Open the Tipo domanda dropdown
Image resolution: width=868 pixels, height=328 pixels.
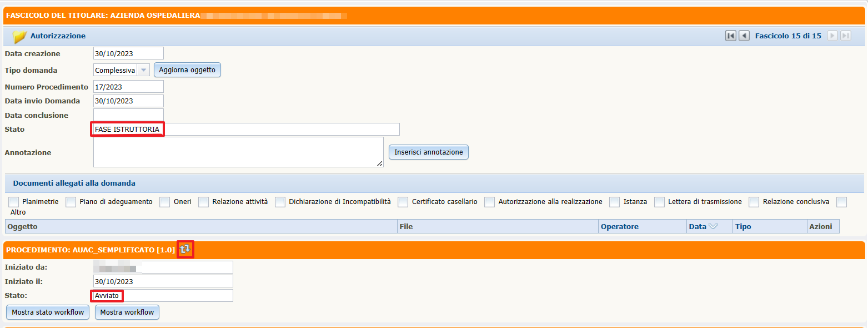click(143, 70)
